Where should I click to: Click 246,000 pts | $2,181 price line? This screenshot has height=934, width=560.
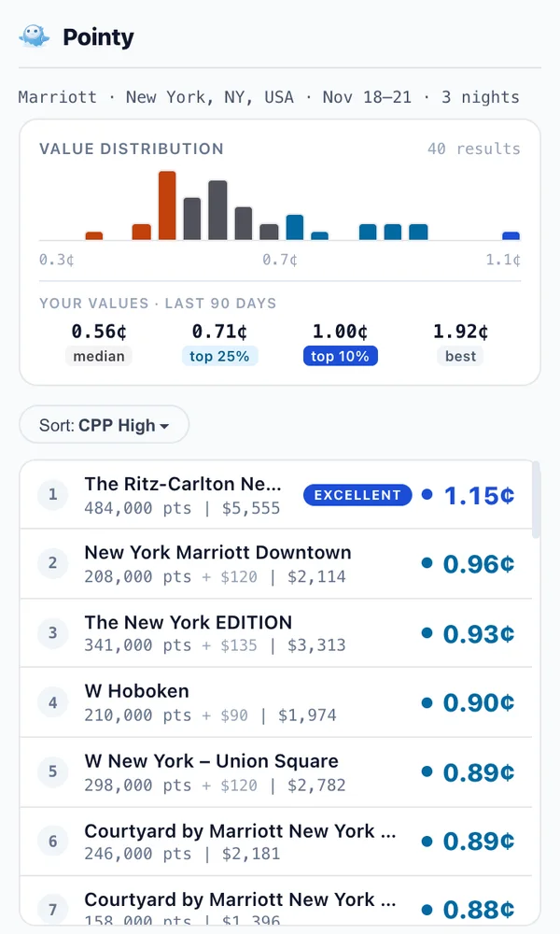[182, 855]
